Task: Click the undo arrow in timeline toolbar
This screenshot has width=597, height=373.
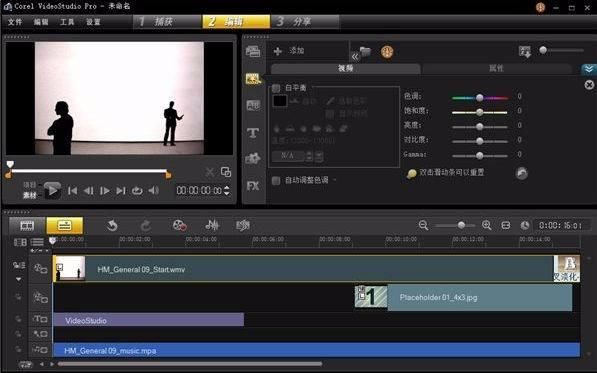Action: (x=112, y=226)
